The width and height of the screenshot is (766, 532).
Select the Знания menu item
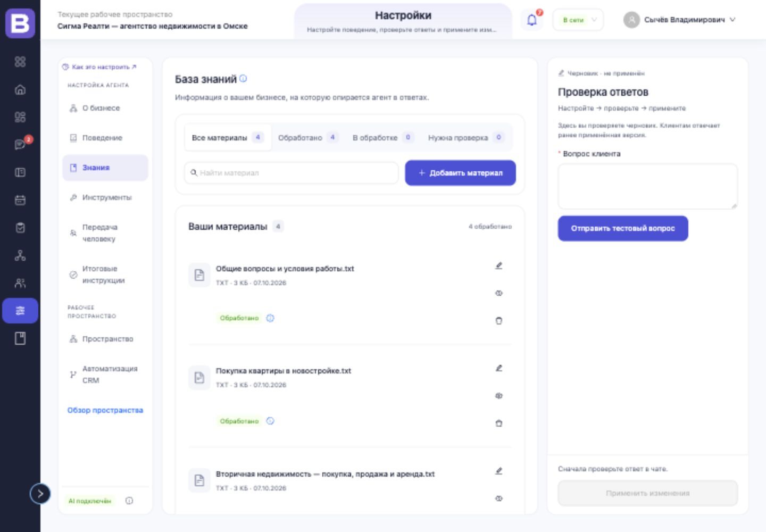[x=105, y=168]
